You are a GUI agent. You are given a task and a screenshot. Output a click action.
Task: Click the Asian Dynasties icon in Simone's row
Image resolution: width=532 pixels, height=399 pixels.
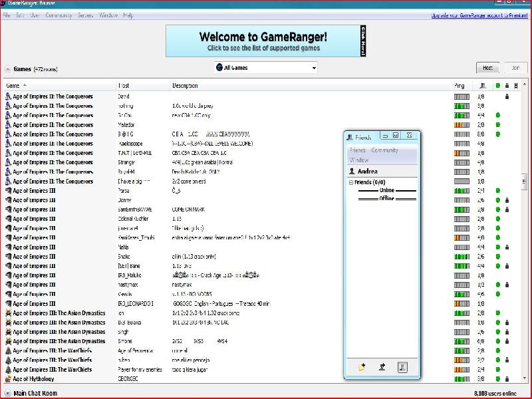(8, 341)
